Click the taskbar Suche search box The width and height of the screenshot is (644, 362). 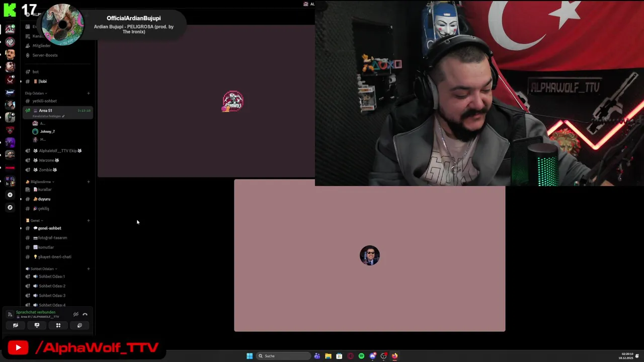[283, 356]
